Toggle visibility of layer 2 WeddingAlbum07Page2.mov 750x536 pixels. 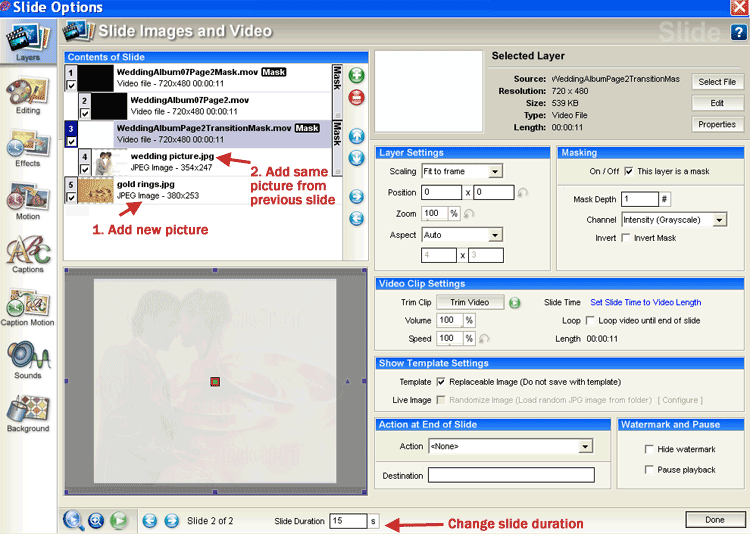[85, 113]
